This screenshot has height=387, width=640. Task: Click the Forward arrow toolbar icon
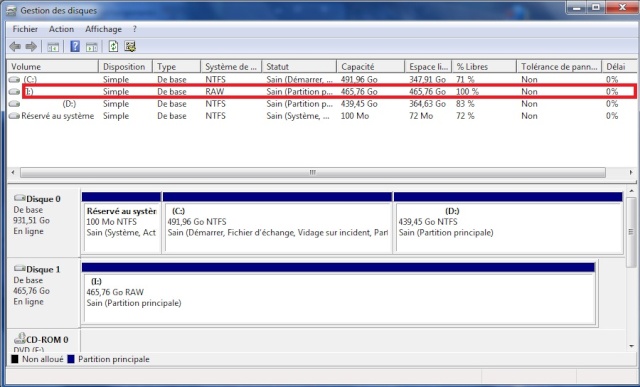pos(31,47)
